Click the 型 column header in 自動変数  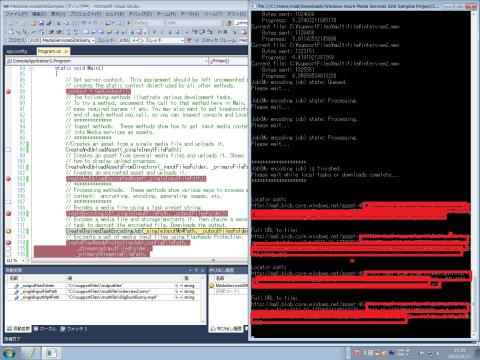[x=192, y=278]
